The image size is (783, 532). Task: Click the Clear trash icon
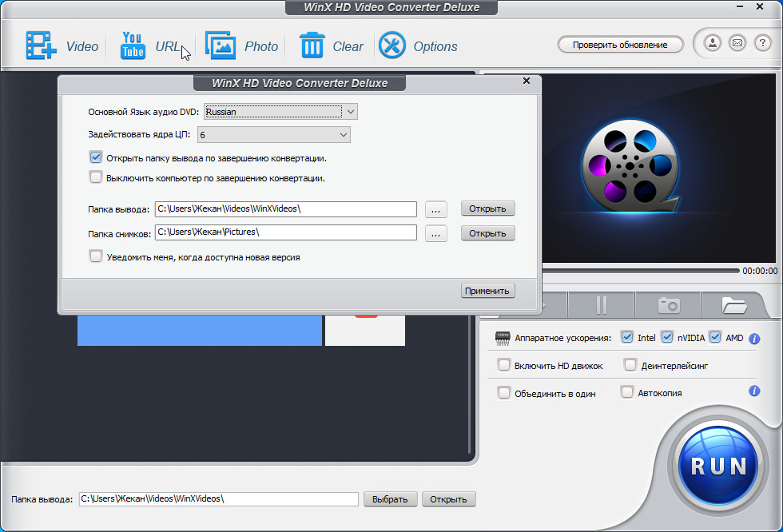(312, 45)
